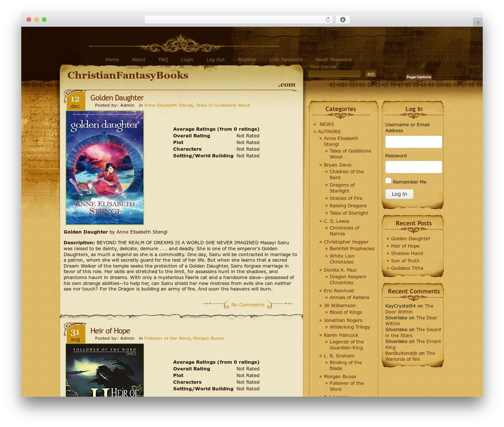
Task: Open Tales of Starlight category
Action: coord(349,213)
